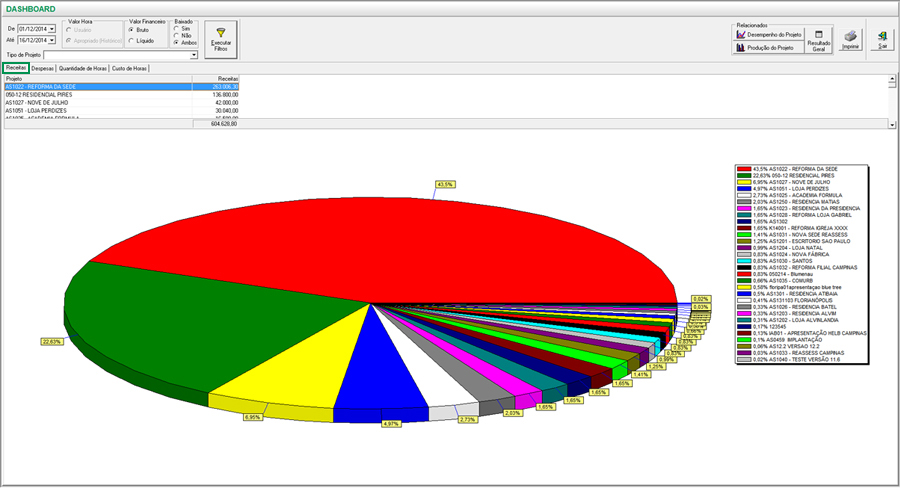Screen dimensions: 900x489
Task: Select Sim in the Baixado group
Action: pyautogui.click(x=177, y=28)
